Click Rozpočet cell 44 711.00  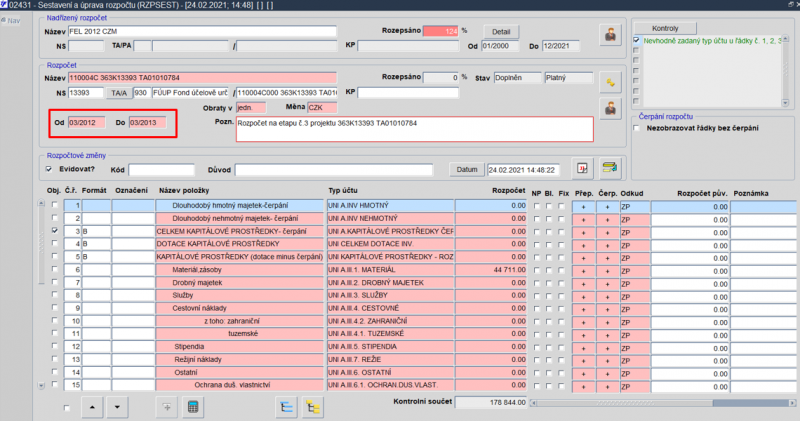490,269
